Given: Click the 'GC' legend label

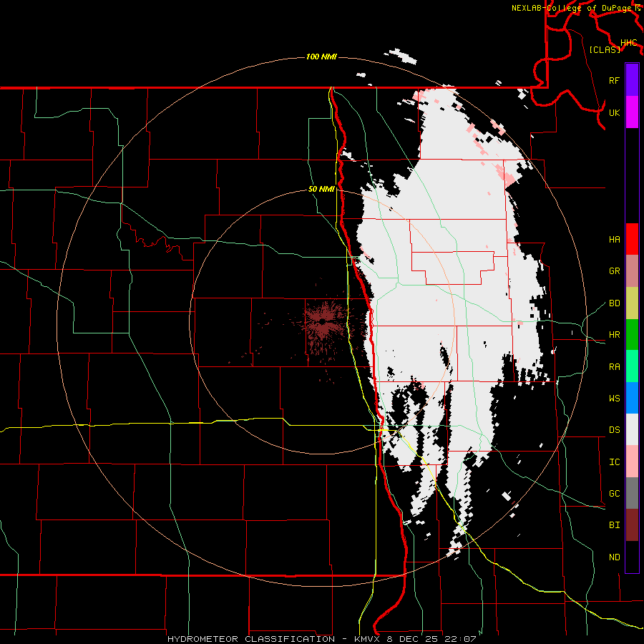Looking at the screenshot, I should [614, 494].
